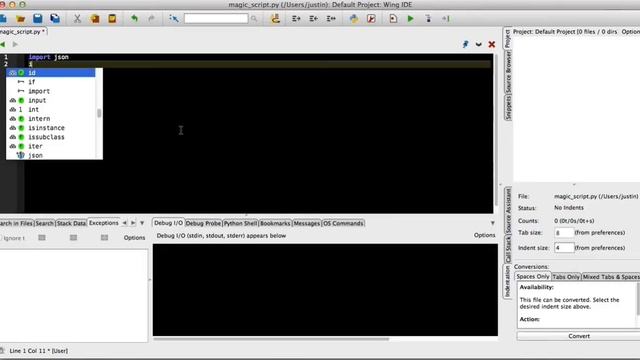Screen dimensions: 640x360
Task: Choose 'intern' in autocomplete list
Action: pos(50,119)
